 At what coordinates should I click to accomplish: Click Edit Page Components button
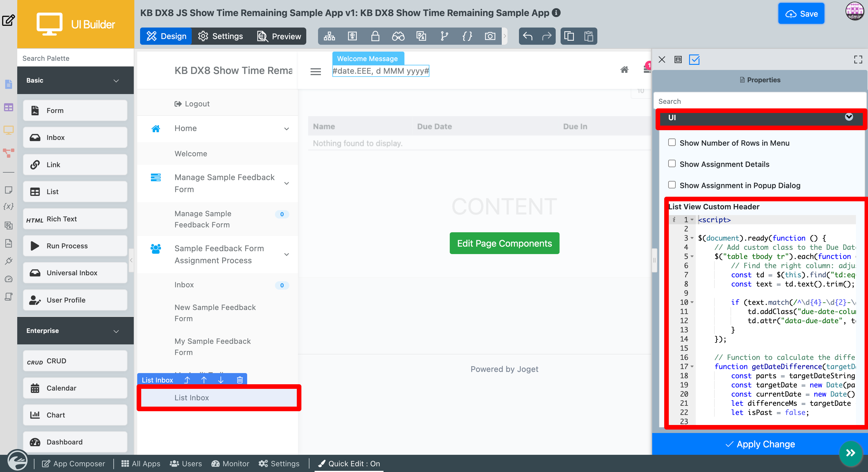(504, 243)
